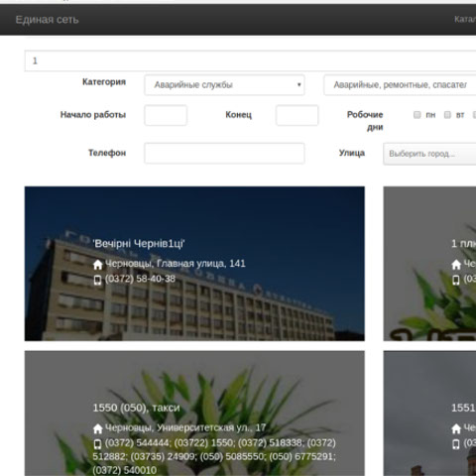Click home icon beside Университетская ул., 17

pyautogui.click(x=97, y=428)
